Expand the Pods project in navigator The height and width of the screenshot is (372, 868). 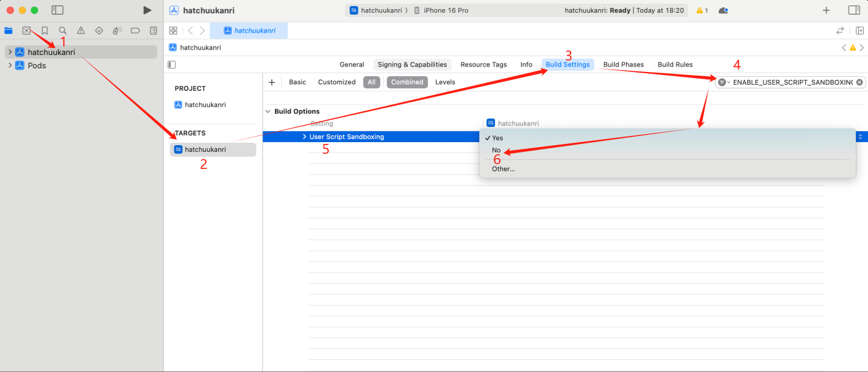(x=10, y=66)
